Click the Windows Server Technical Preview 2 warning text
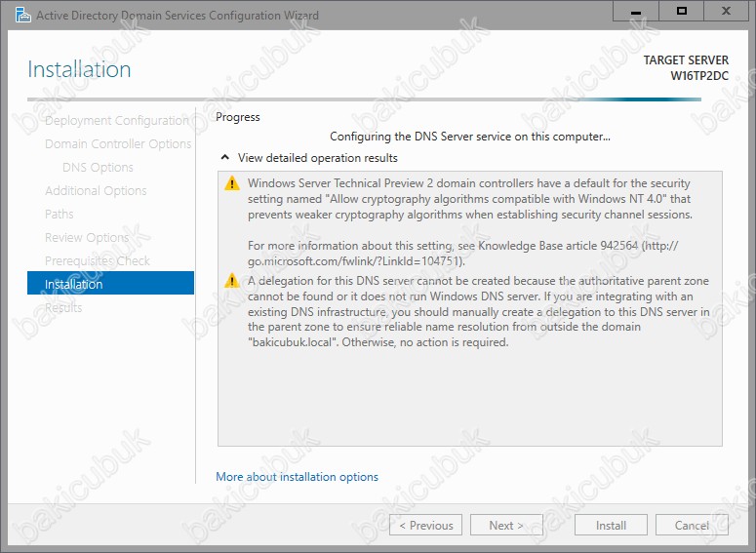 470,199
